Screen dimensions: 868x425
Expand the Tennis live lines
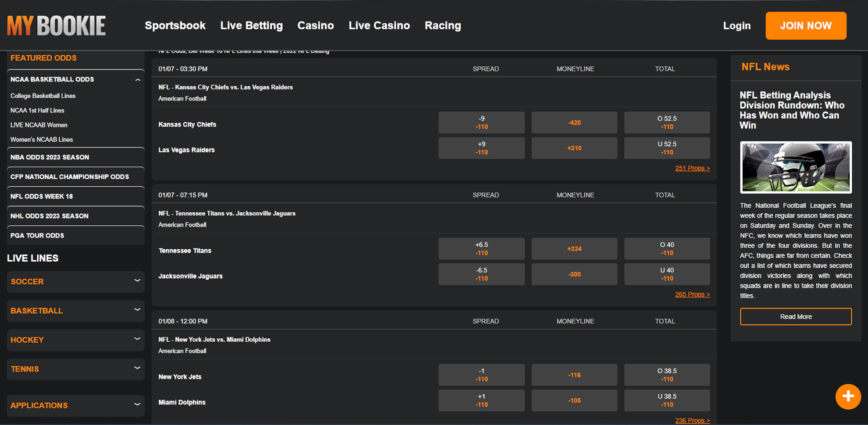[75, 369]
